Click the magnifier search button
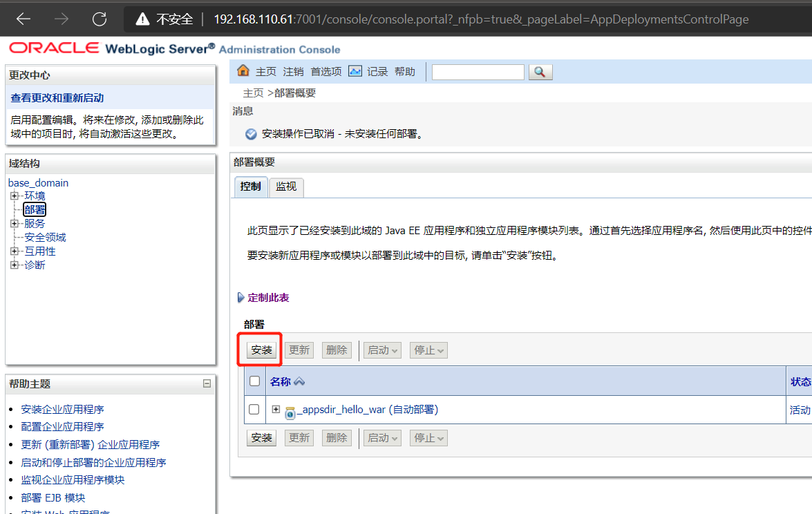Image resolution: width=812 pixels, height=514 pixels. [540, 72]
